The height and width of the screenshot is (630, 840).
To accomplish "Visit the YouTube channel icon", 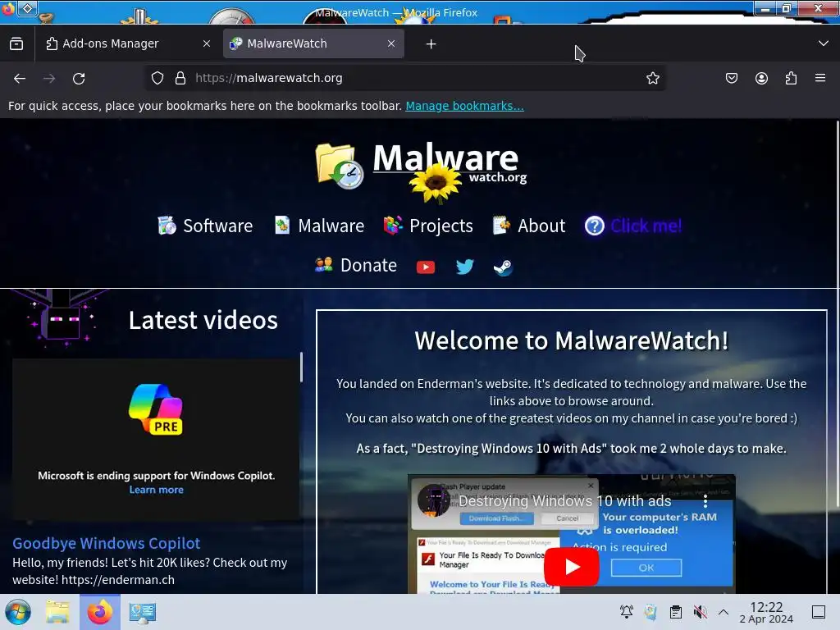I will point(426,267).
